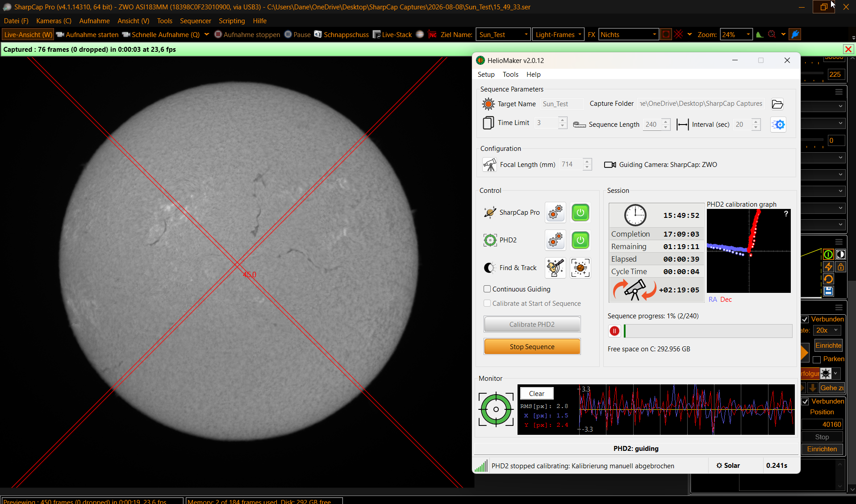The image size is (856, 504).
Task: Click telescope meridian flip icon
Action: pos(634,290)
